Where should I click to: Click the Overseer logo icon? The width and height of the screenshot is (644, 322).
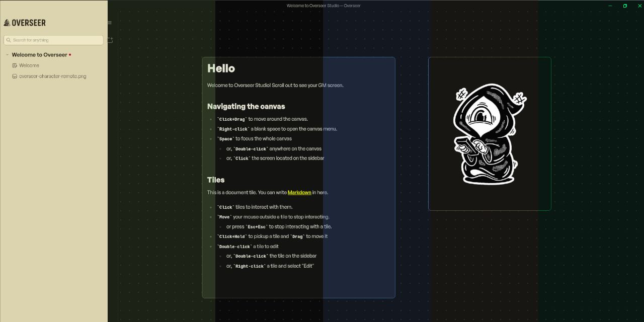[7, 23]
